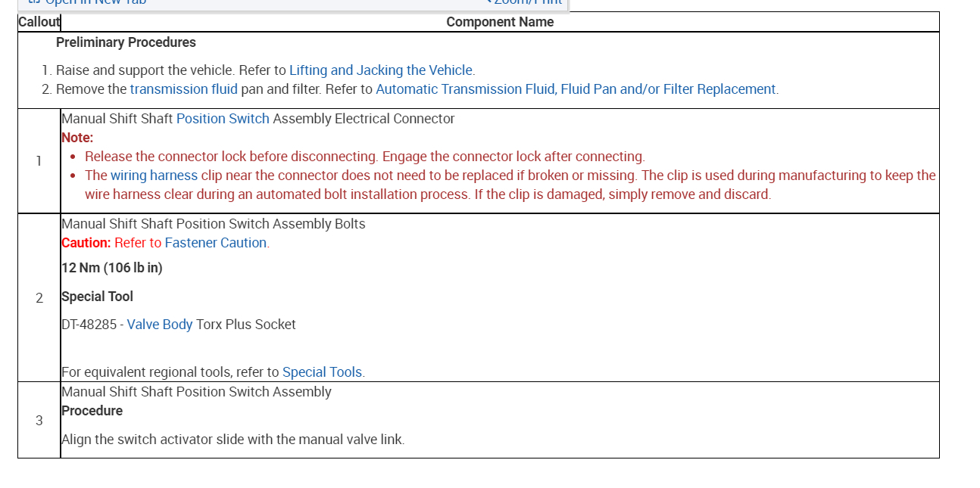980x488 pixels.
Task: Open the Lifting and Jacking the Vehicle link
Action: [381, 70]
